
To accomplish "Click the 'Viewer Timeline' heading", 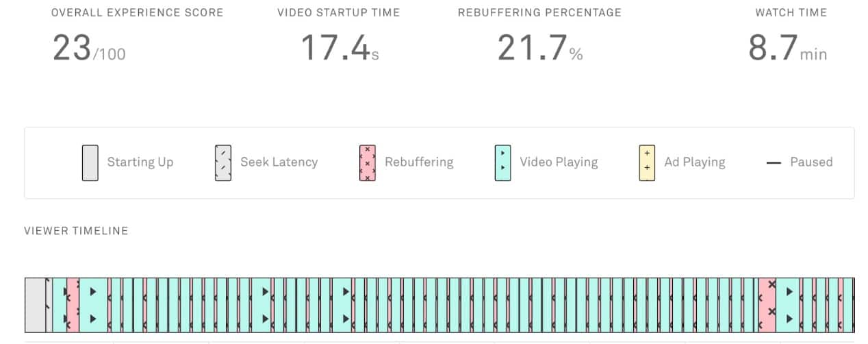I will point(76,231).
